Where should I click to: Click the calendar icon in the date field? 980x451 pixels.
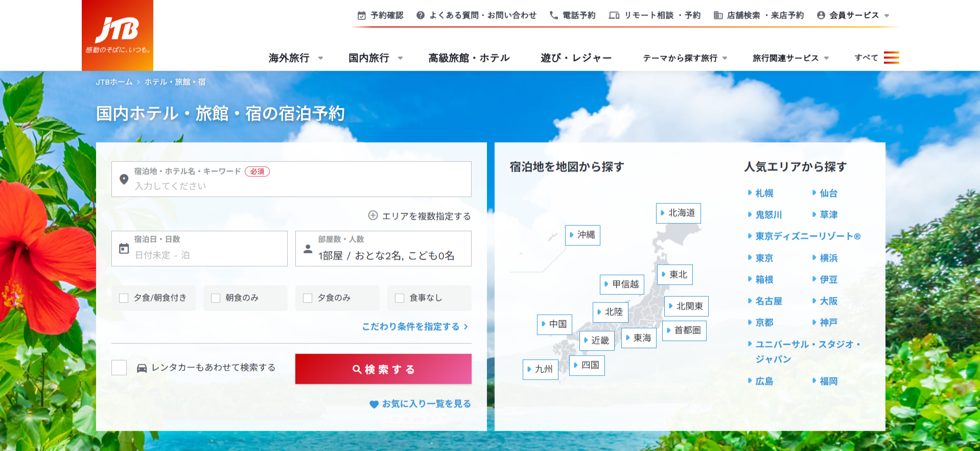[x=124, y=249]
